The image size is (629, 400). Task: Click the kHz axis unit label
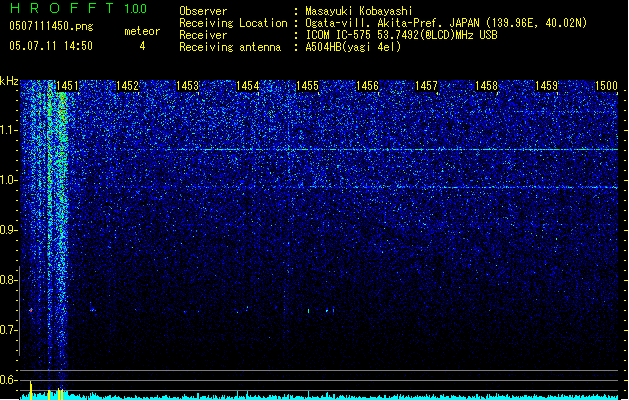[x=9, y=81]
